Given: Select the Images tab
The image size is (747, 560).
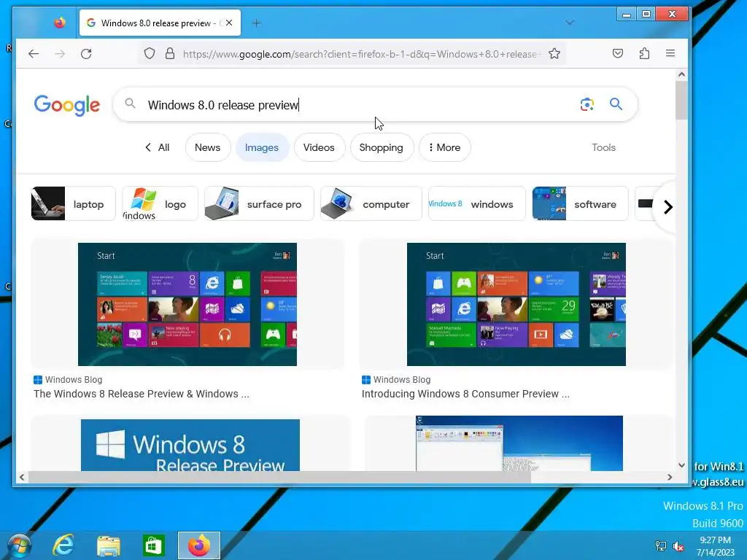Looking at the screenshot, I should (x=262, y=147).
